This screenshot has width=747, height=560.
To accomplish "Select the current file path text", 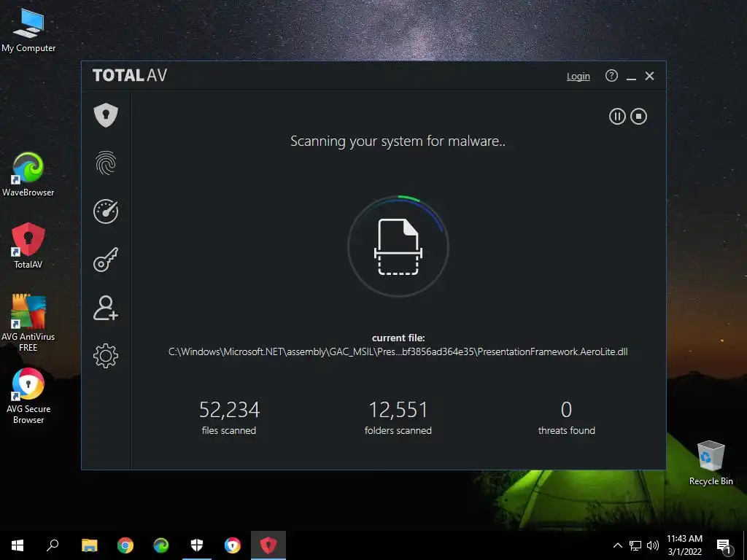I will (x=398, y=352).
